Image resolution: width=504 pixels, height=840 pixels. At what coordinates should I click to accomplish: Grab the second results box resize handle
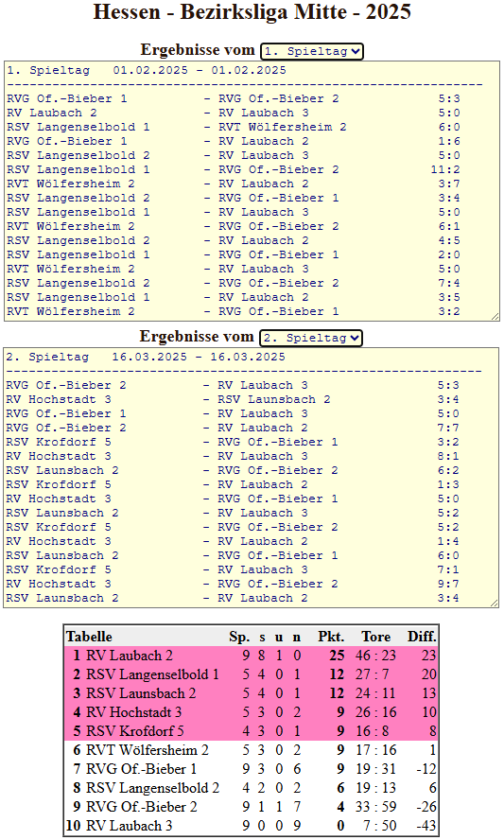coord(494,604)
